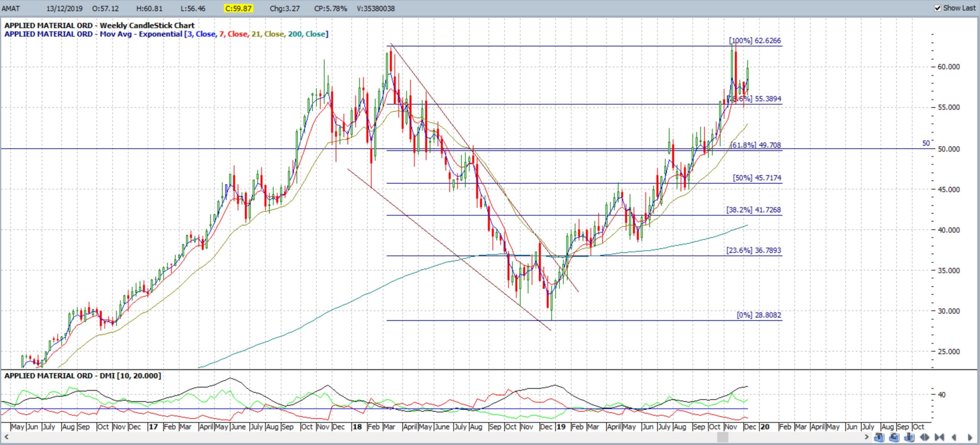The image size is (980, 445).
Task: Click the 55.000 price axis label
Action: click(x=949, y=108)
